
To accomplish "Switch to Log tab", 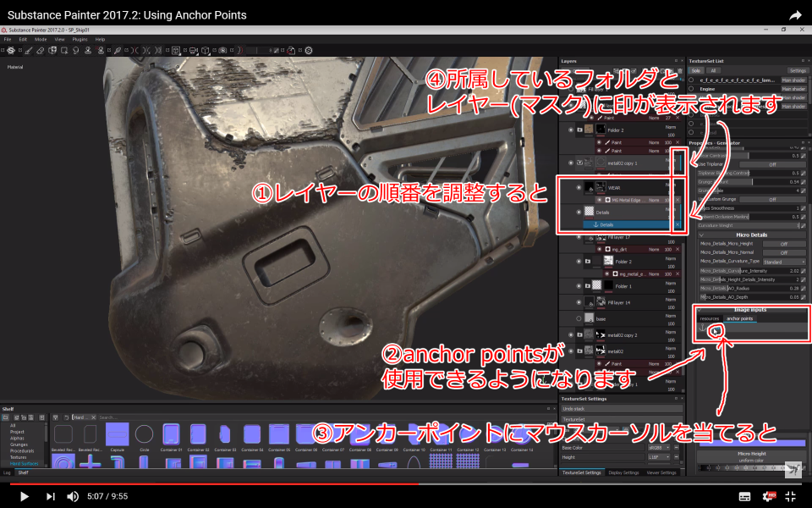I will [7, 472].
